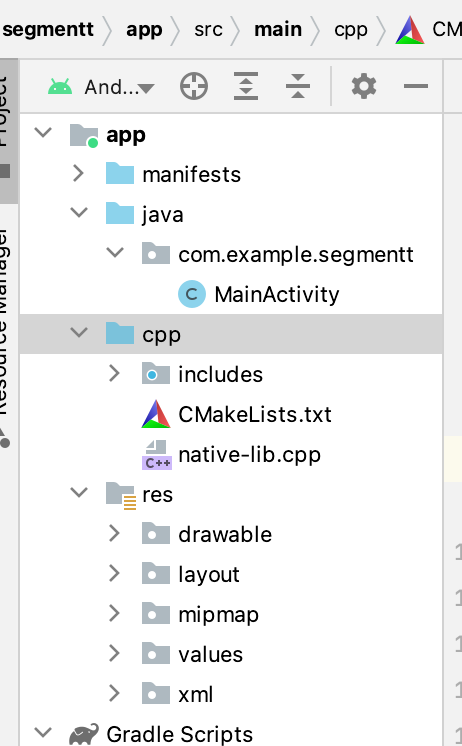Click the java folder icon

(x=120, y=215)
